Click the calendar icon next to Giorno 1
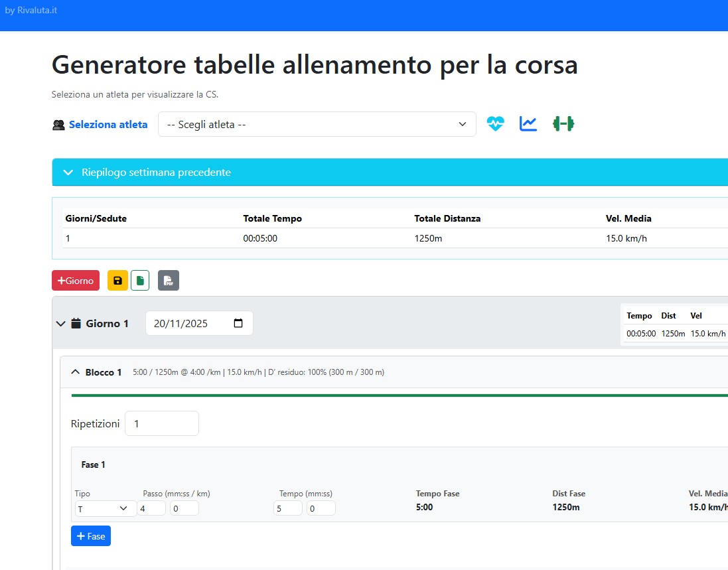Screen dimensions: 728x570 (75, 323)
